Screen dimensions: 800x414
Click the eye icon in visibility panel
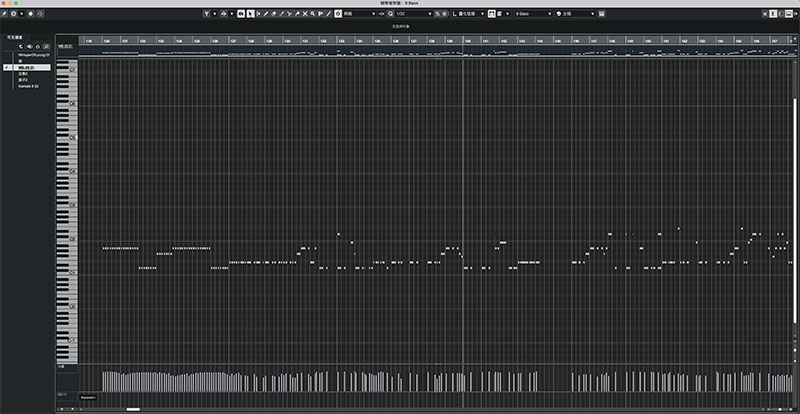(x=30, y=46)
